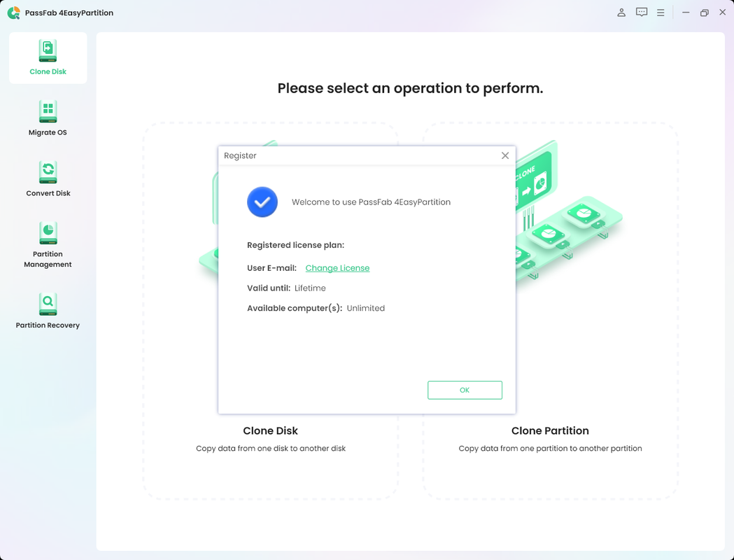The width and height of the screenshot is (734, 560).
Task: Open the hamburger menu
Action: click(661, 13)
